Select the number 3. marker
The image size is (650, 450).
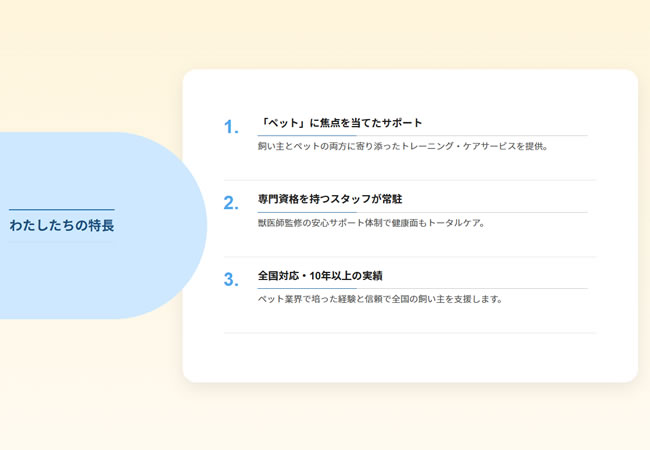[x=231, y=279]
